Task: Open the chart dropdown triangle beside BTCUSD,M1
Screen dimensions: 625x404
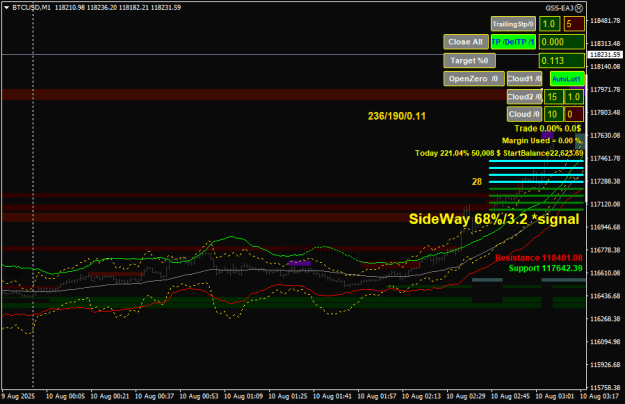Action: click(x=6, y=8)
